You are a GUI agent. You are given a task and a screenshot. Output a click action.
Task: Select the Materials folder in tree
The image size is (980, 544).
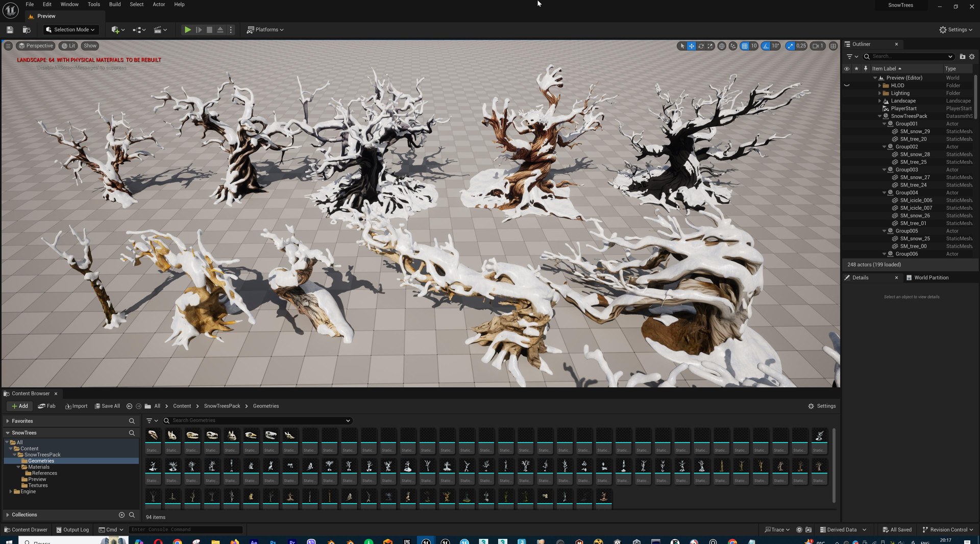coord(39,467)
